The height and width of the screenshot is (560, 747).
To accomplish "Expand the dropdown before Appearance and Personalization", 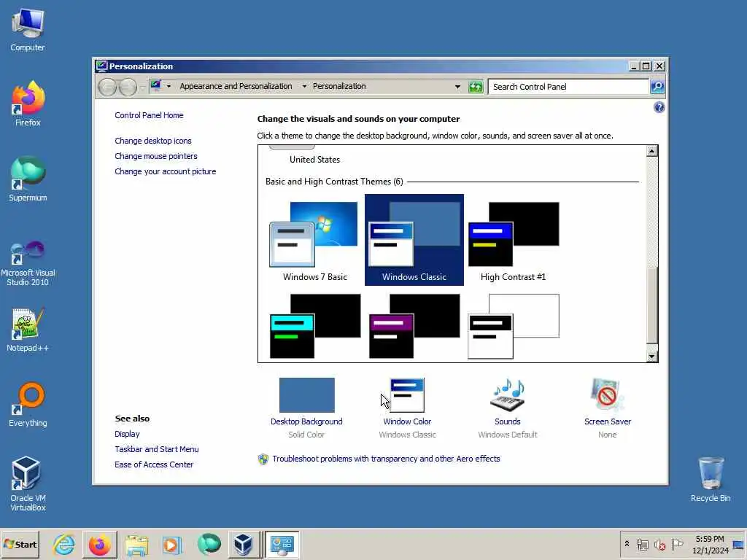I will [169, 87].
